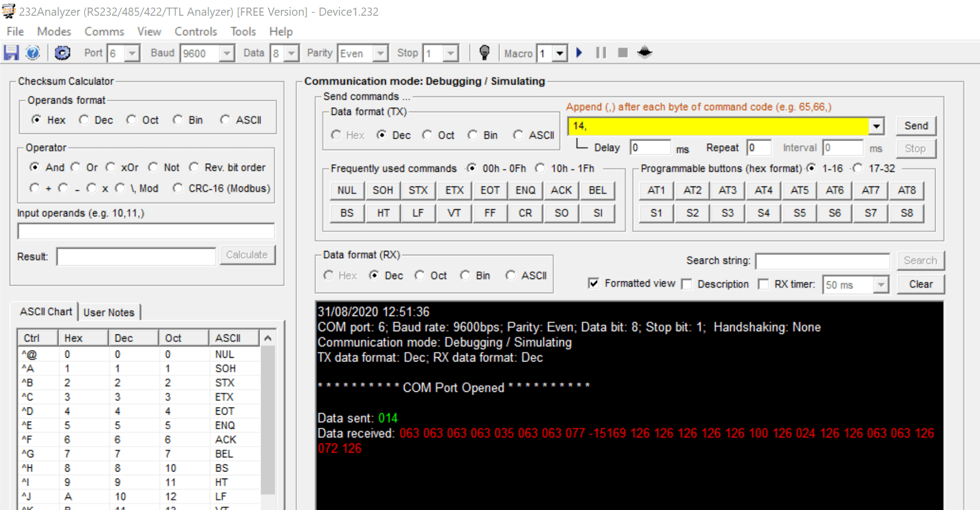Click the break signal icon after the stop icon
Screen dimensions: 980x510
[x=645, y=52]
